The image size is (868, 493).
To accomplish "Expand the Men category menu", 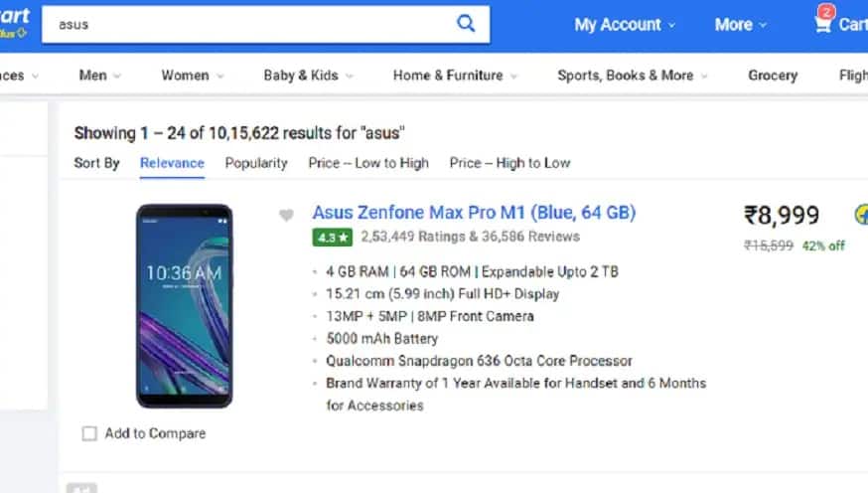I will click(x=99, y=76).
